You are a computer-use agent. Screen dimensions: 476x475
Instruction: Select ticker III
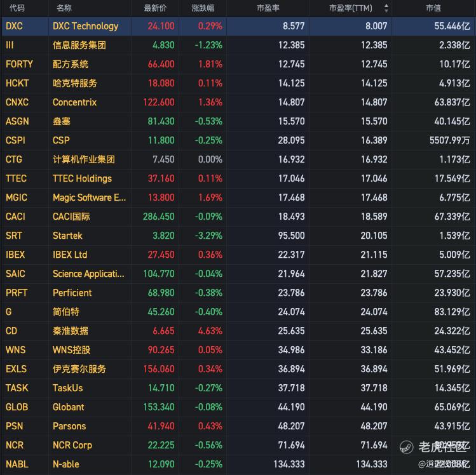point(10,45)
